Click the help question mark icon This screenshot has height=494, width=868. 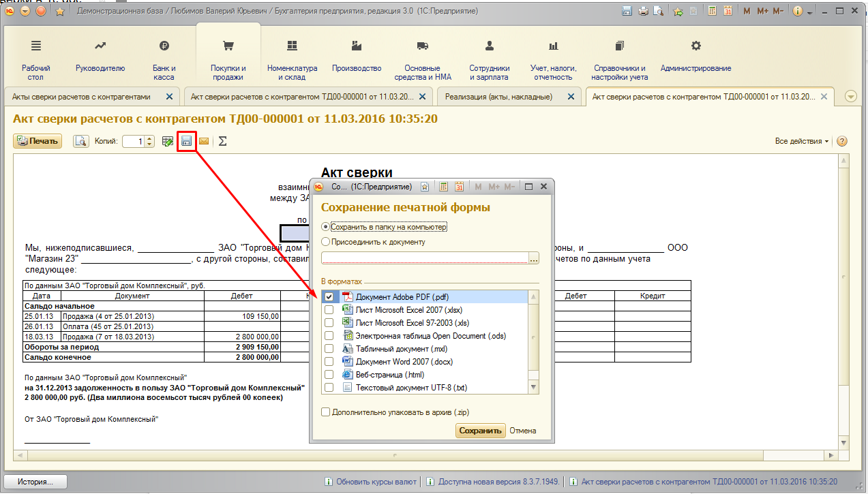click(841, 141)
